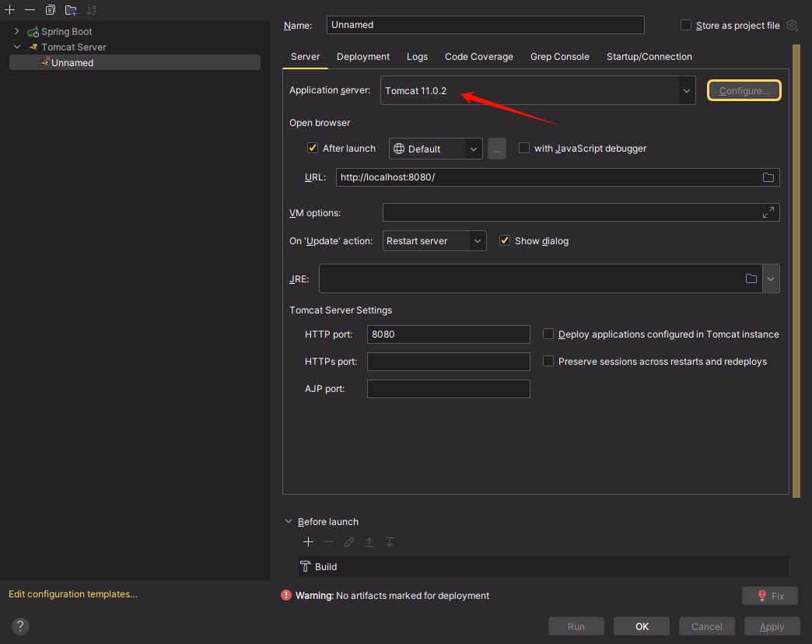This screenshot has width=812, height=644.
Task: Click the browse folder icon in URL field
Action: (768, 177)
